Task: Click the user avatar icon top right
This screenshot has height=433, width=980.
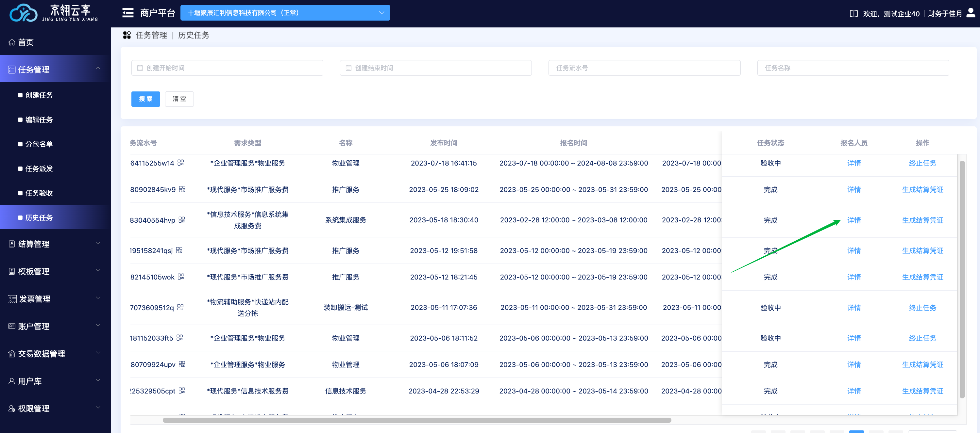Action: coord(971,13)
